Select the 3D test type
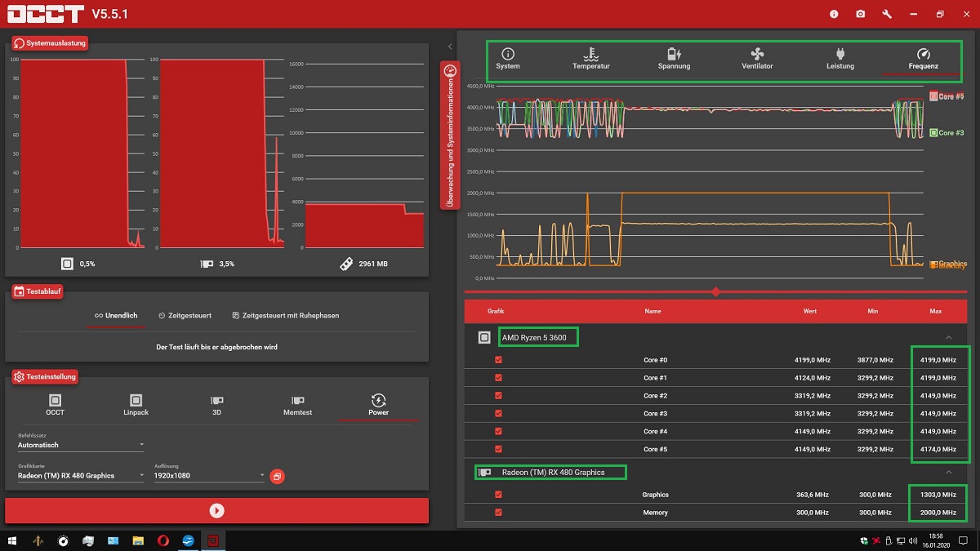This screenshot has width=980, height=551. (216, 405)
